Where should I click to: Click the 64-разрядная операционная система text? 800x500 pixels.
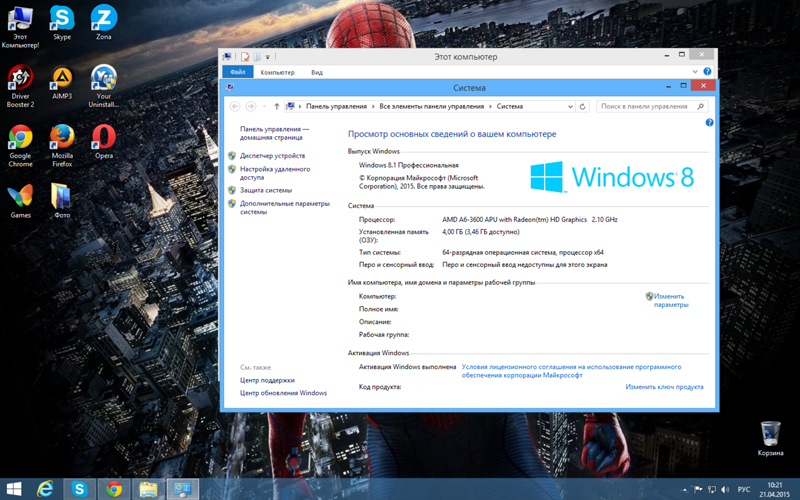523,252
